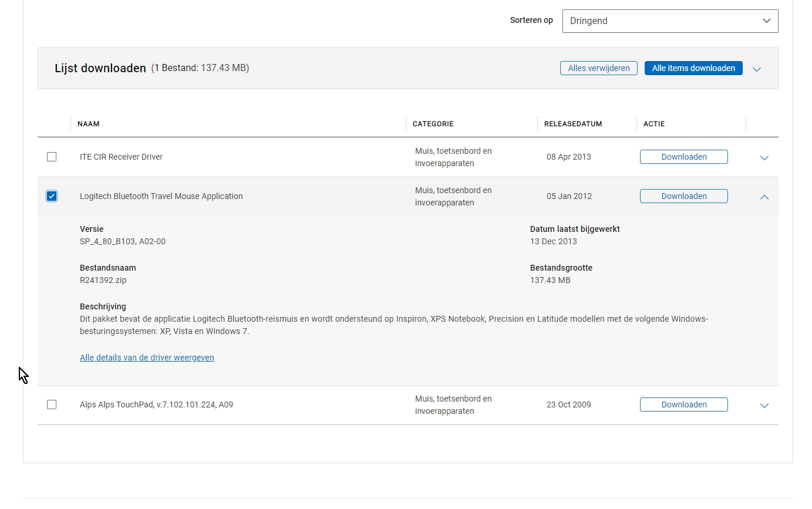The width and height of the screenshot is (812, 509).
Task: Expand the Alps TouchPad row chevron
Action: coord(764,405)
